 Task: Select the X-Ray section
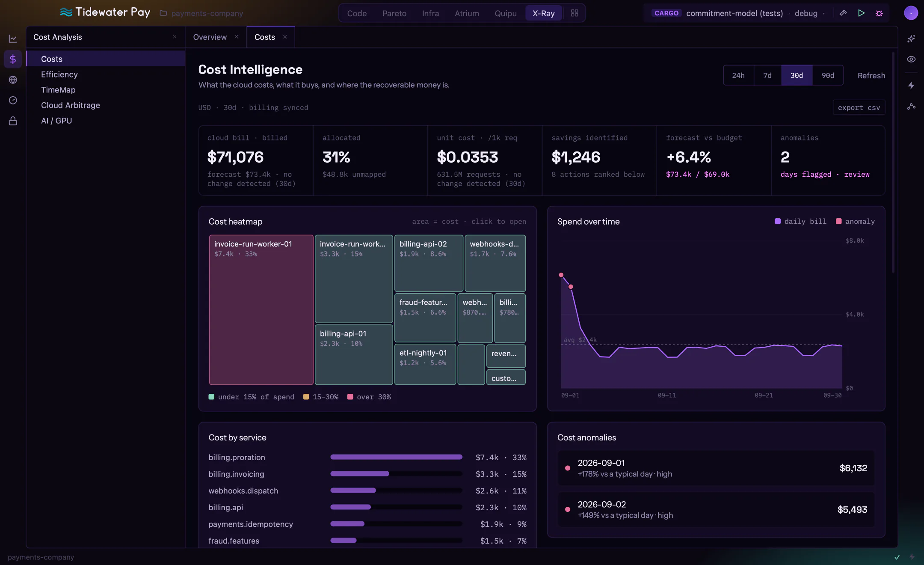[543, 13]
